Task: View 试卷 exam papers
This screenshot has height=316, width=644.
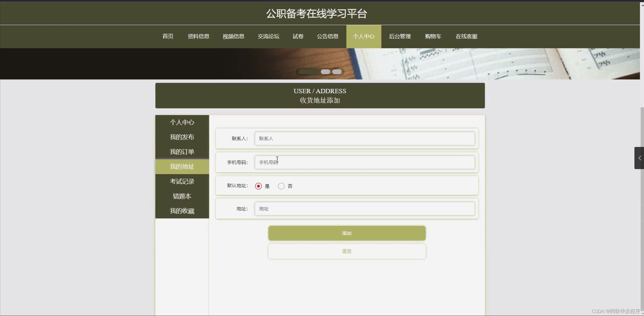Action: tap(298, 36)
